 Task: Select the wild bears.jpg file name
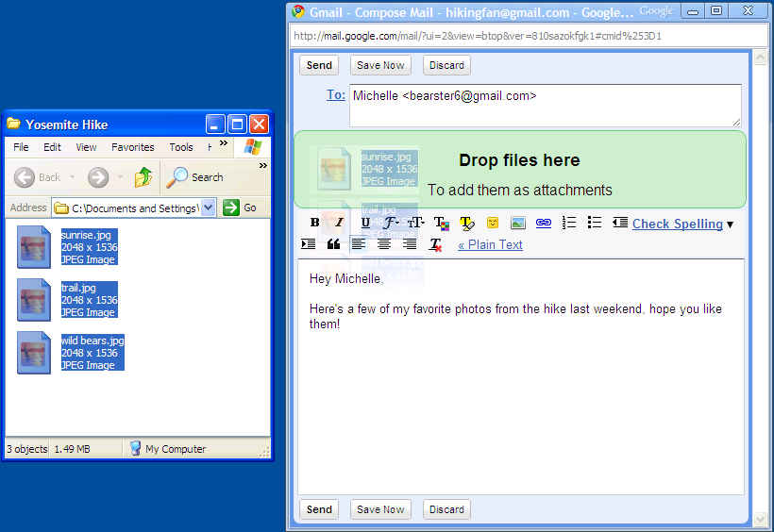point(93,341)
